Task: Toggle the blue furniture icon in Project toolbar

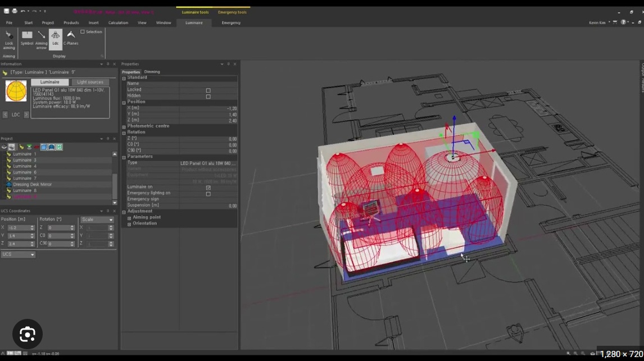Action: [x=52, y=147]
